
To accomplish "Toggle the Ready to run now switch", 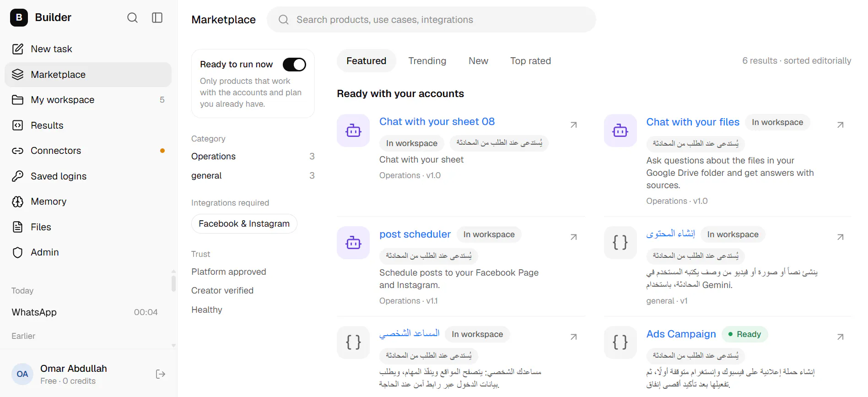I will click(294, 65).
